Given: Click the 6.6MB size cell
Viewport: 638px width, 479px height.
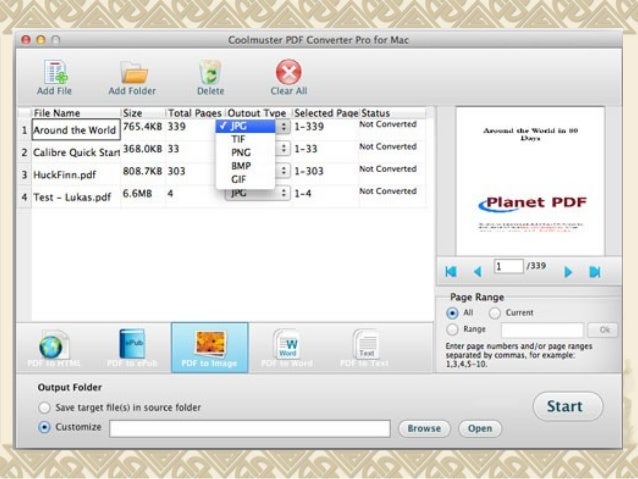Looking at the screenshot, I should tap(138, 193).
